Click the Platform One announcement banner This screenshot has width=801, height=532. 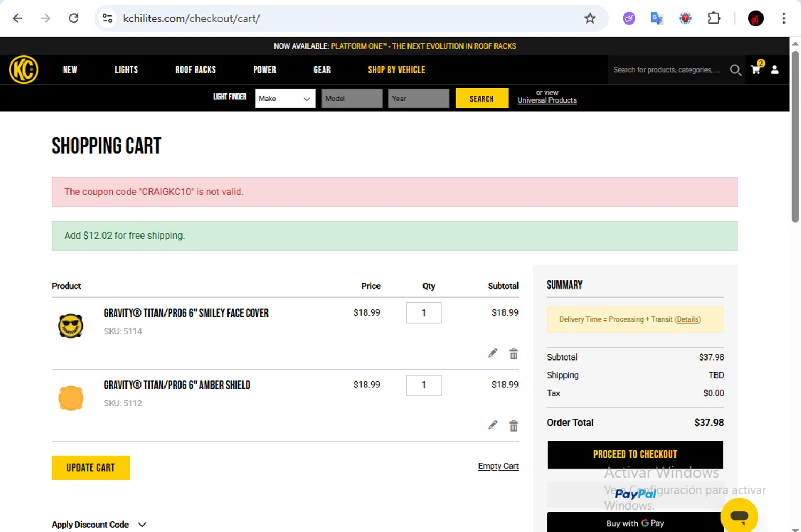395,46
